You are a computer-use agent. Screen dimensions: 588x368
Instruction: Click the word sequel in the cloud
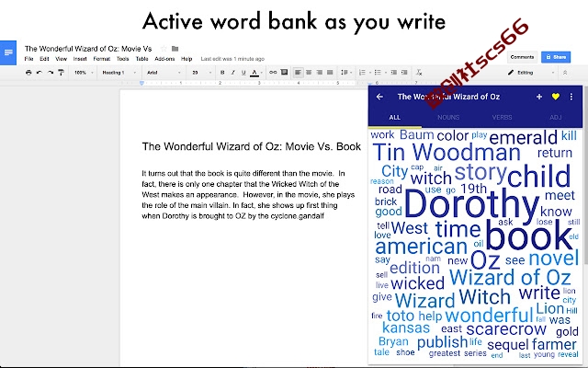pyautogui.click(x=508, y=345)
